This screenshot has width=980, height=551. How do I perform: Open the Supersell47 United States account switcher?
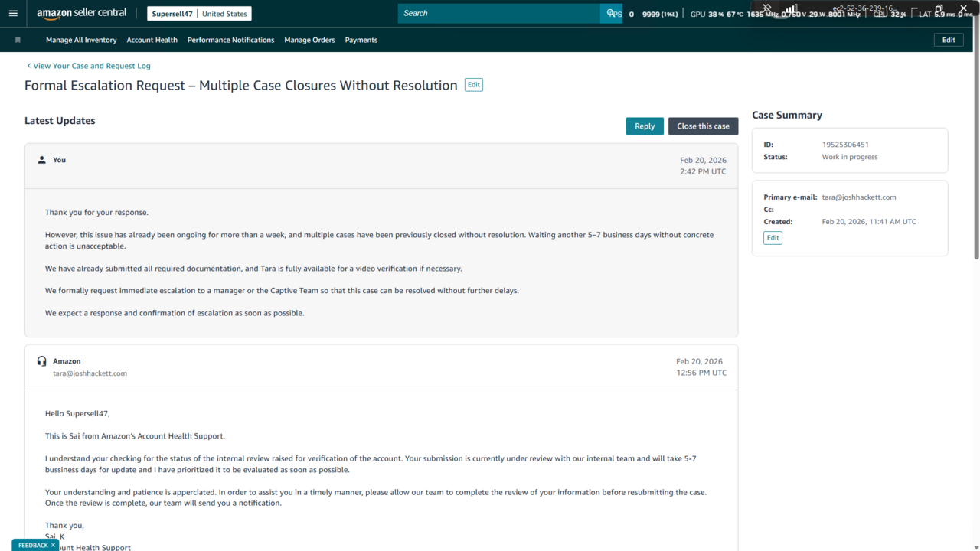pyautogui.click(x=199, y=14)
